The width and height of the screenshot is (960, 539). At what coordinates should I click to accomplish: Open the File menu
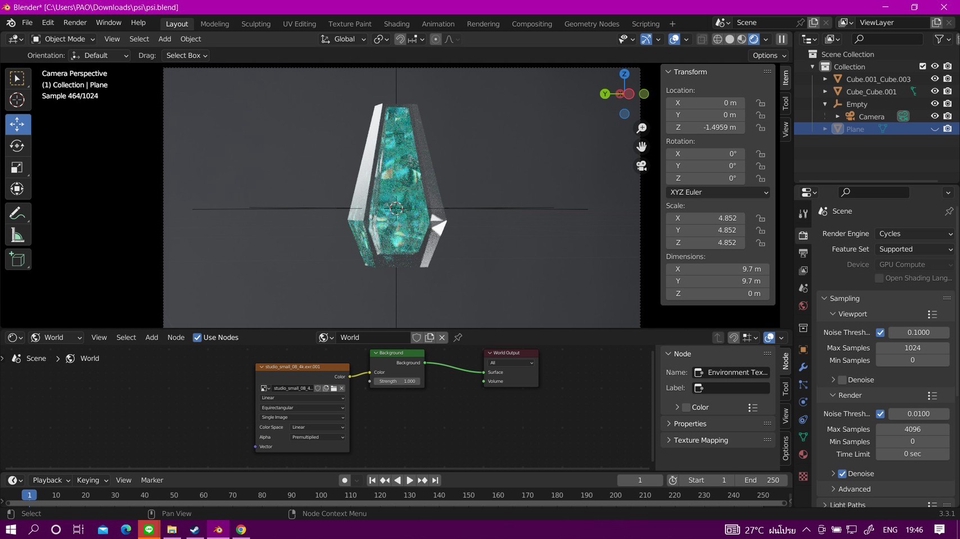point(27,23)
